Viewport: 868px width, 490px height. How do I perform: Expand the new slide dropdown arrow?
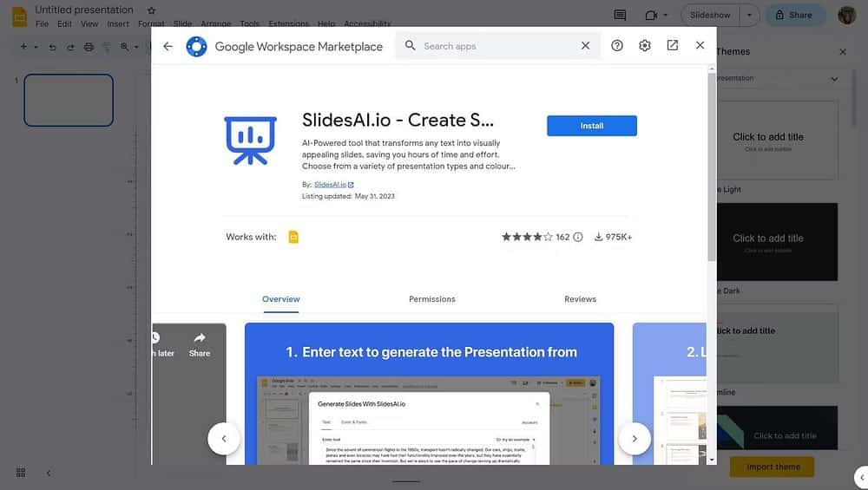(x=36, y=47)
